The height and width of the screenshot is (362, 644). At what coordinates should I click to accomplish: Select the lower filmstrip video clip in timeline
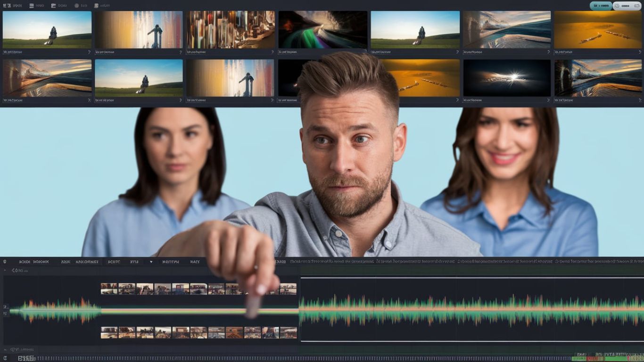[198, 333]
